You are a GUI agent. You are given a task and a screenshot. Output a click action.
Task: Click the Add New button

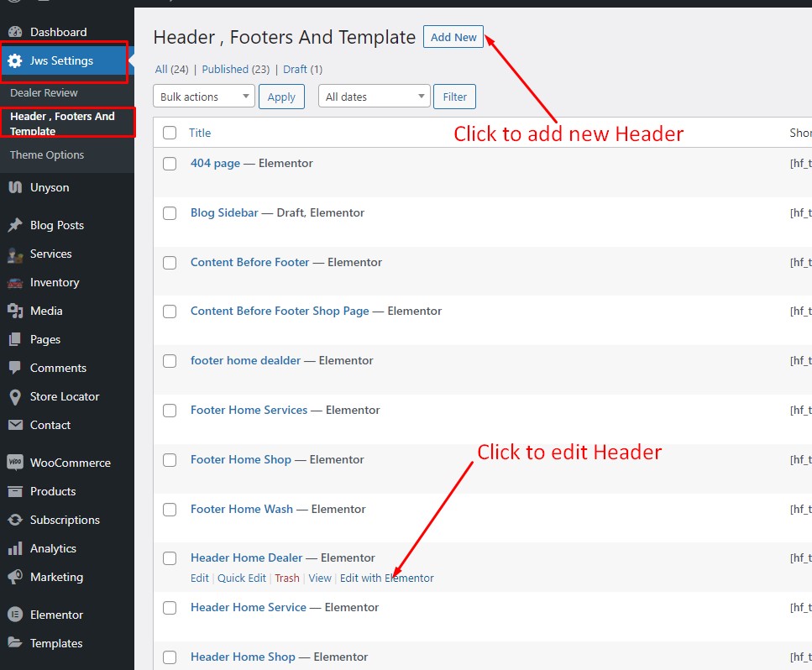(453, 37)
